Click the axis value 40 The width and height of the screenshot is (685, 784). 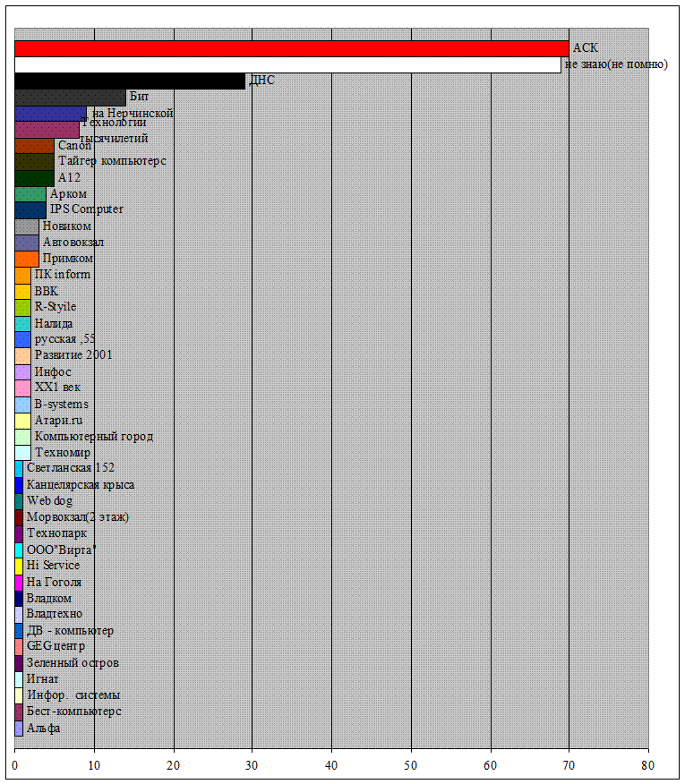click(x=331, y=765)
